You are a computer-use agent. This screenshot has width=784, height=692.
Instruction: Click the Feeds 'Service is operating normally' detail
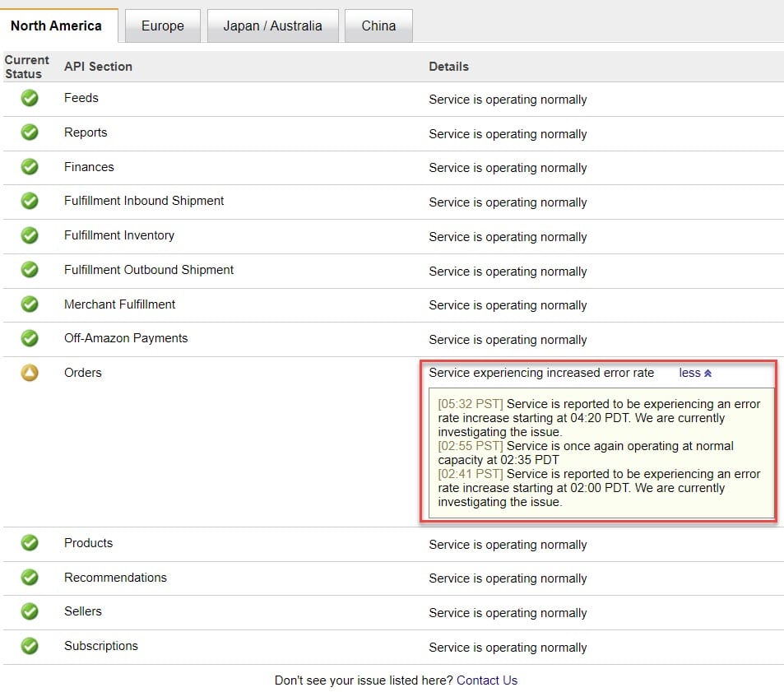pos(508,100)
